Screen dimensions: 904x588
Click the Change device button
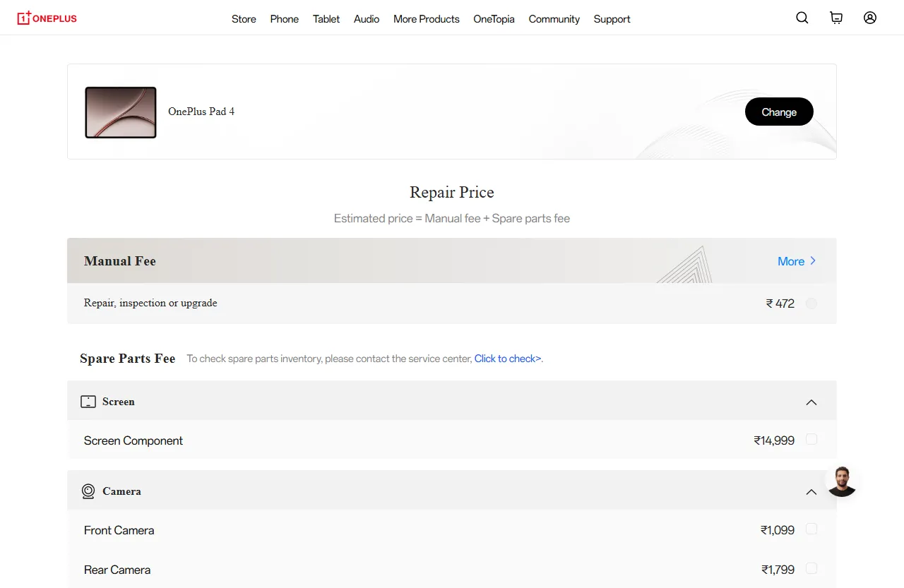(x=779, y=112)
